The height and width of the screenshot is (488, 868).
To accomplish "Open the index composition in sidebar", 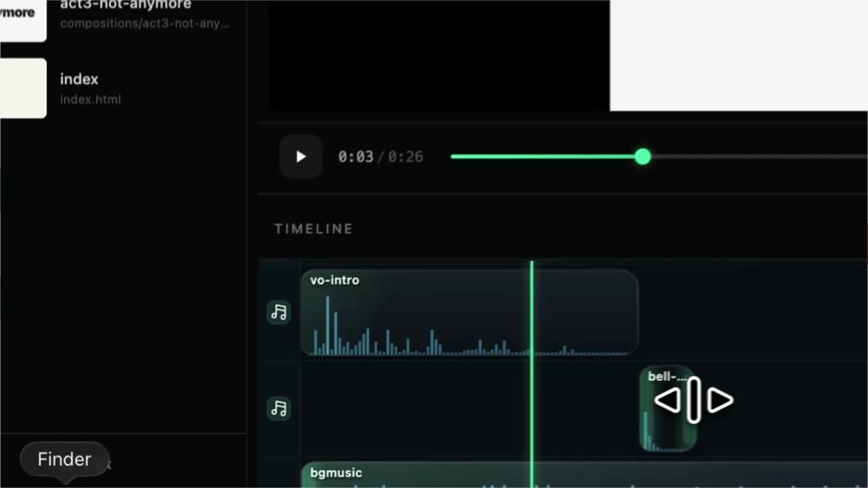I will (123, 88).
